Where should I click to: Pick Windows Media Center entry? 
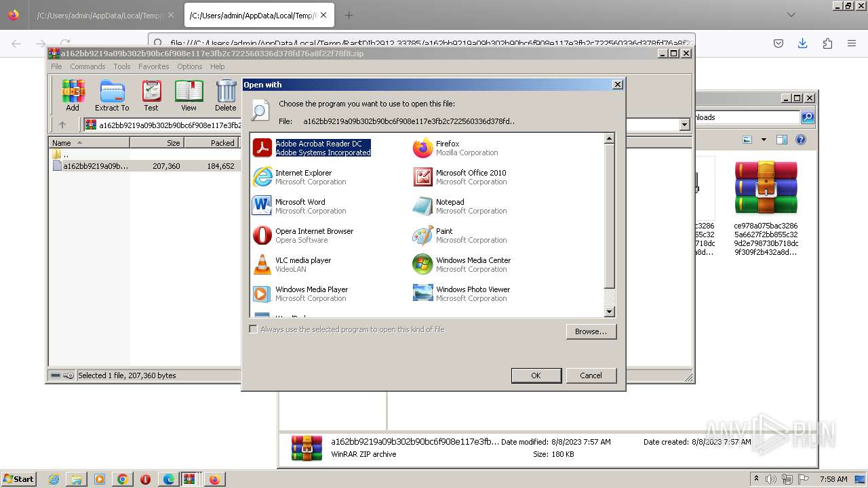[x=462, y=264]
